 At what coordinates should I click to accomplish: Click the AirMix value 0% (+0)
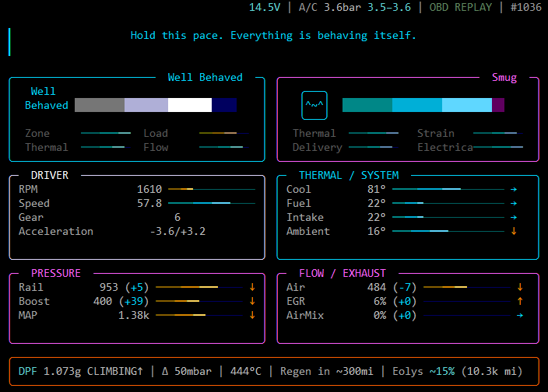click(395, 315)
